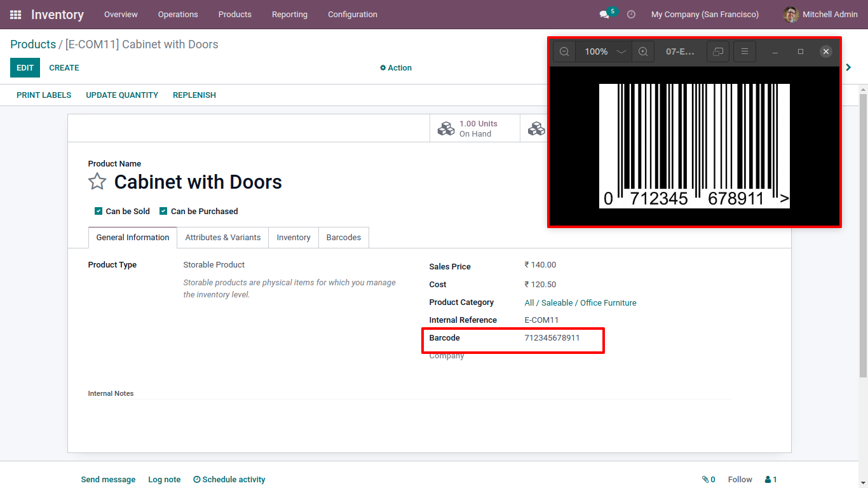Switch to Barcodes tab
Image resolution: width=868 pixels, height=488 pixels.
(x=344, y=238)
